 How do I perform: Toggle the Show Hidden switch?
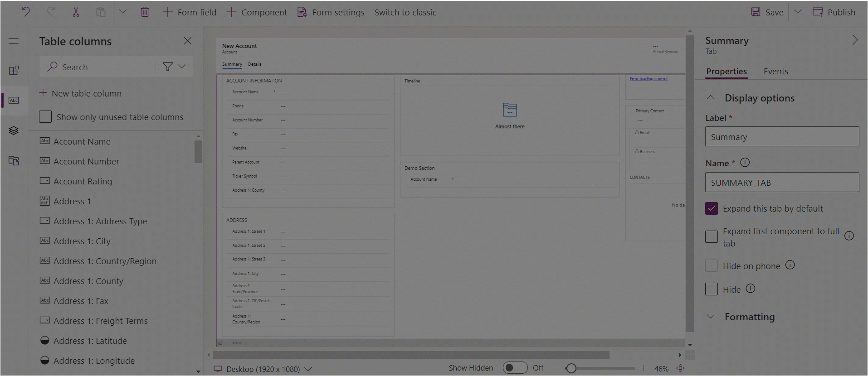click(x=515, y=368)
